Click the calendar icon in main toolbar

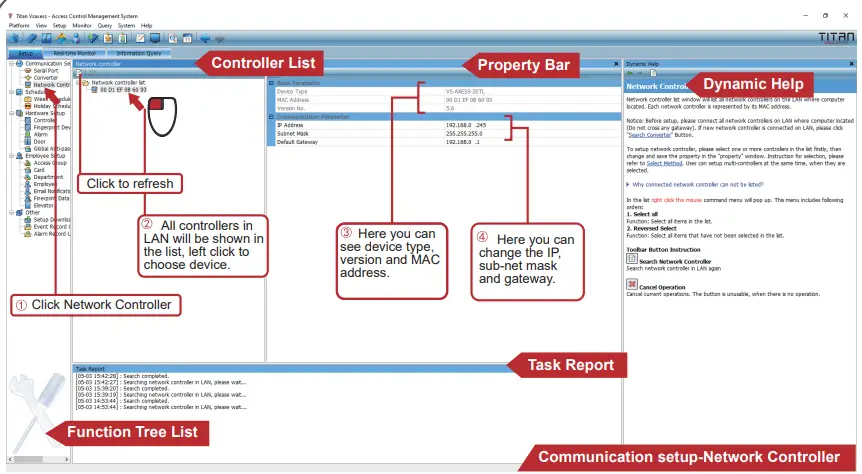point(187,38)
